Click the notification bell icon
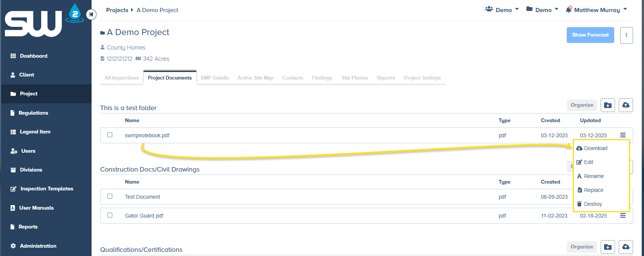 click(569, 10)
